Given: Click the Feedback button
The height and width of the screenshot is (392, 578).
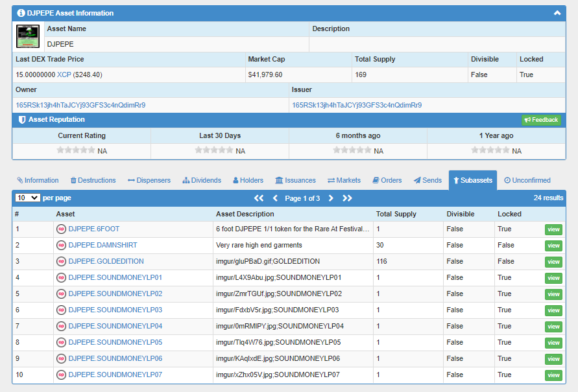Looking at the screenshot, I should (x=541, y=120).
